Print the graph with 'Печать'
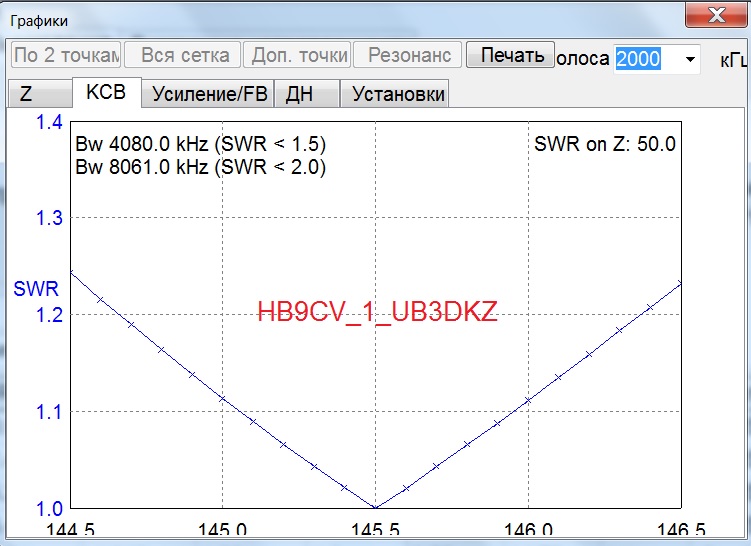 (x=512, y=55)
